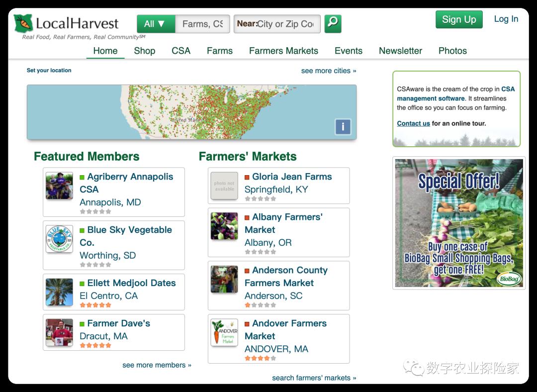Viewport: 537px width, 392px height.
Task: Click the Albany Farmers' Market photo
Action: [x=224, y=226]
